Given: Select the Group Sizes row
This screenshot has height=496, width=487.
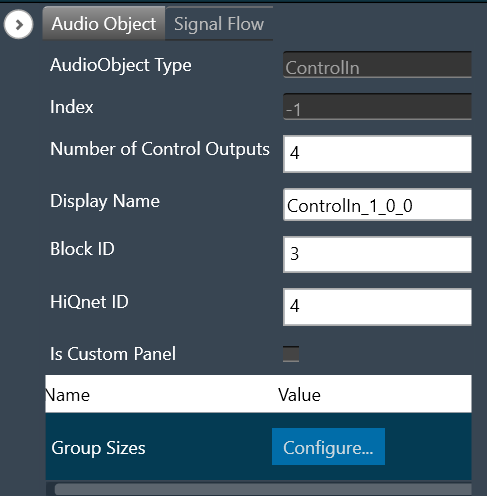Looking at the screenshot, I should [258, 447].
